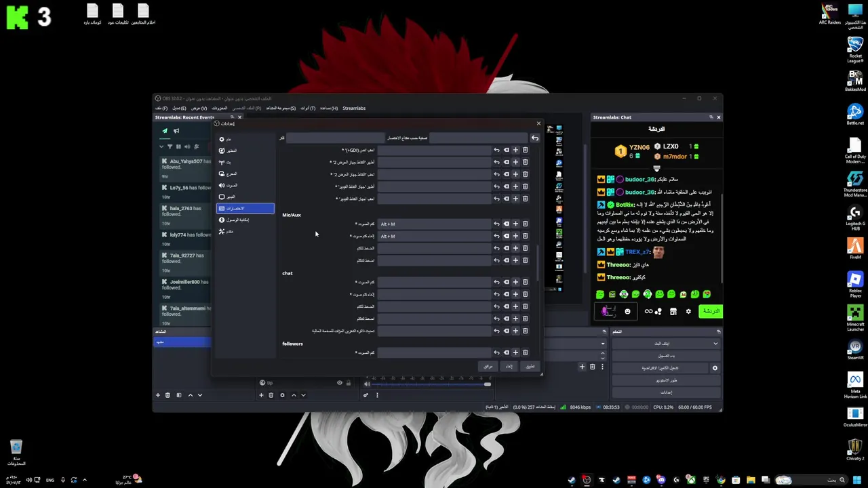Open Scene Collection (S) menu
The width and height of the screenshot is (868, 488).
281,108
